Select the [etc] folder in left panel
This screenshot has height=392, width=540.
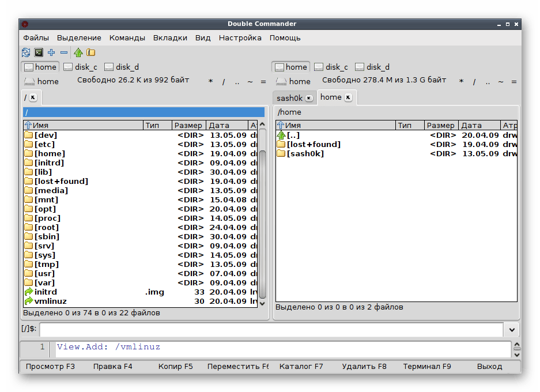(x=46, y=144)
